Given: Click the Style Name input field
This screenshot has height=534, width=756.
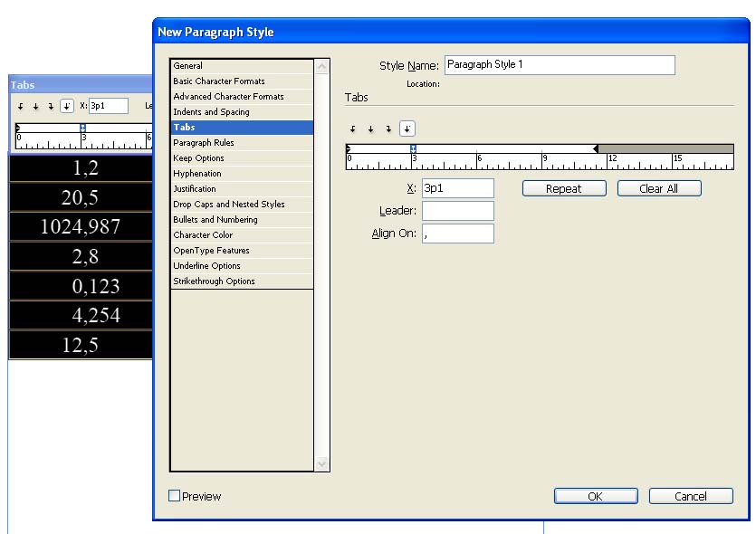Looking at the screenshot, I should pyautogui.click(x=560, y=65).
